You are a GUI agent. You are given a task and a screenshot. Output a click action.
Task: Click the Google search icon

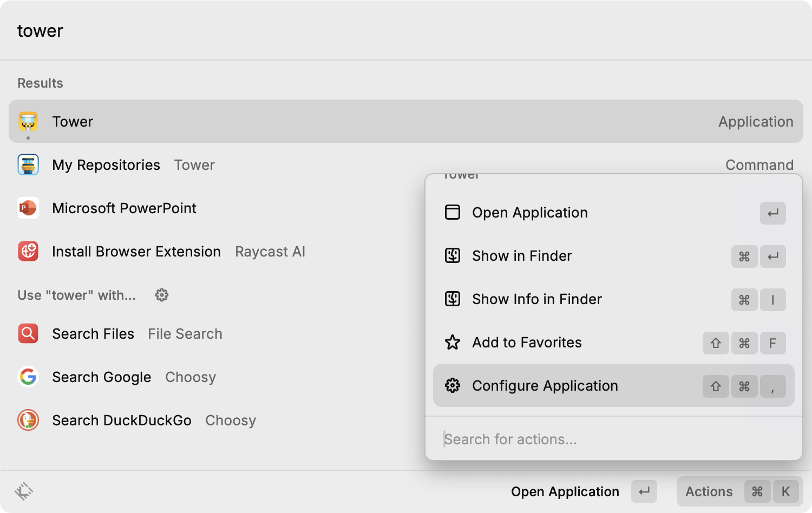point(28,377)
